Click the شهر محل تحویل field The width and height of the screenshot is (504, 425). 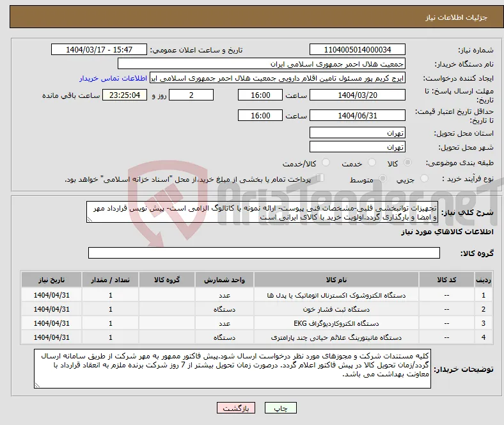tap(357, 147)
